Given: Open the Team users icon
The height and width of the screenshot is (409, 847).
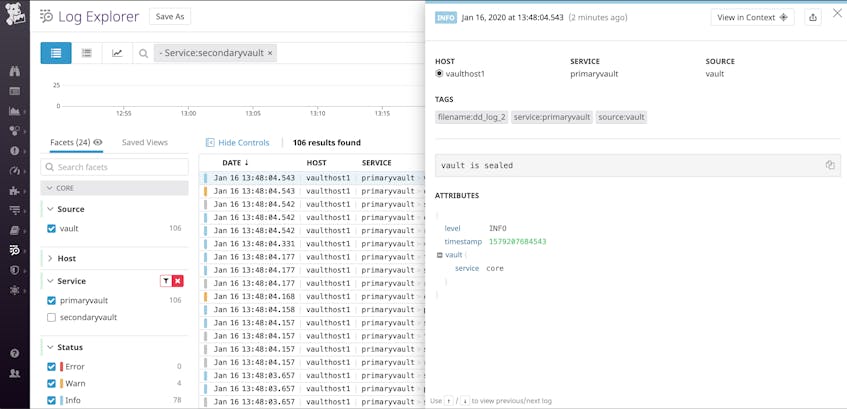Looking at the screenshot, I should tap(15, 373).
